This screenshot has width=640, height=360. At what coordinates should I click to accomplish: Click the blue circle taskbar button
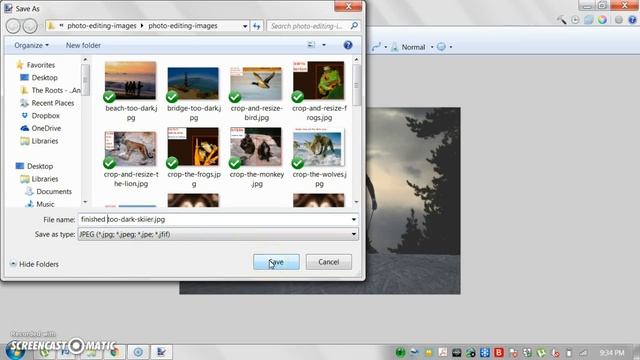pos(138,352)
